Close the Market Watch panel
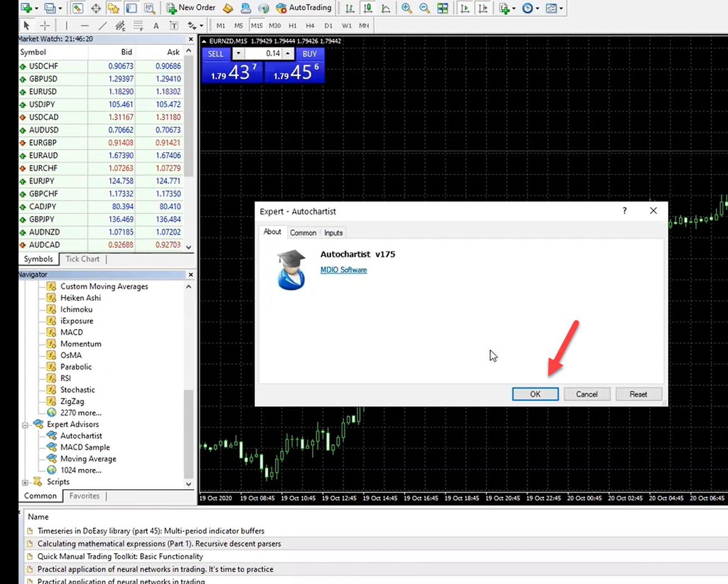Viewport: 728px width, 584px height. coord(190,39)
